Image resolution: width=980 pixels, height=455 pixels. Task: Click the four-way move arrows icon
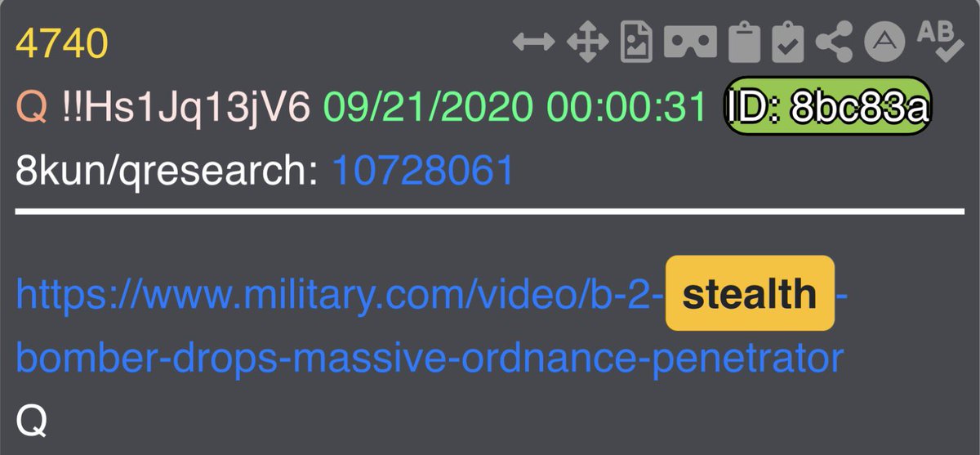click(588, 42)
